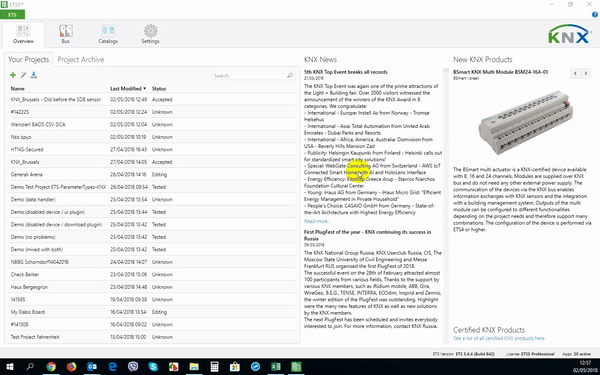Switch to Your Projects tab
This screenshot has height=375, width=600.
[29, 60]
